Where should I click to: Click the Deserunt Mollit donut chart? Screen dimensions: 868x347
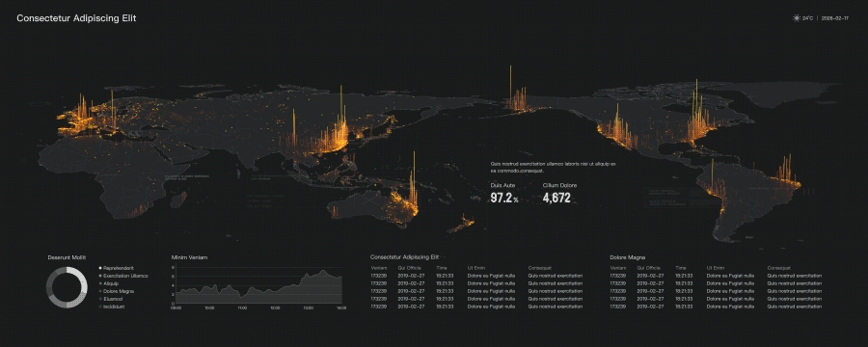(x=67, y=287)
